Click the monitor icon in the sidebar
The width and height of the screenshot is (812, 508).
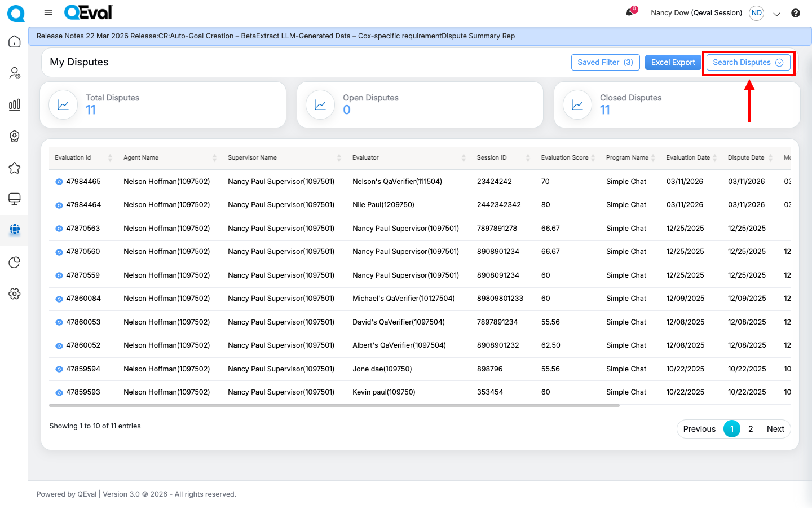coord(15,199)
